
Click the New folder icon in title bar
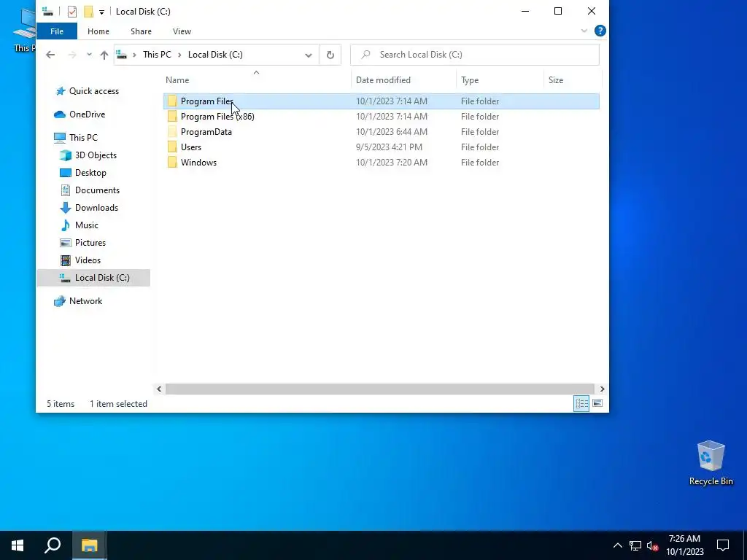point(88,12)
